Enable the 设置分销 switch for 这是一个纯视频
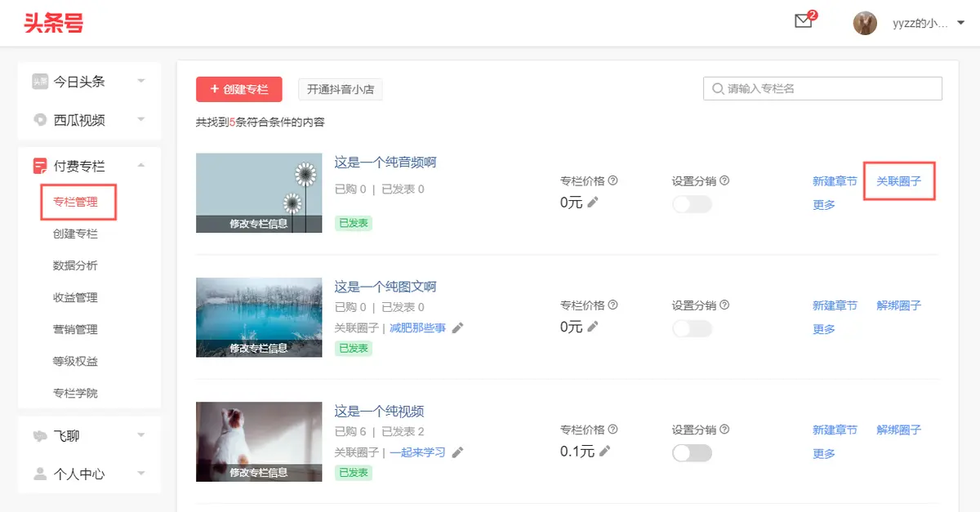This screenshot has height=512, width=980. click(692, 453)
